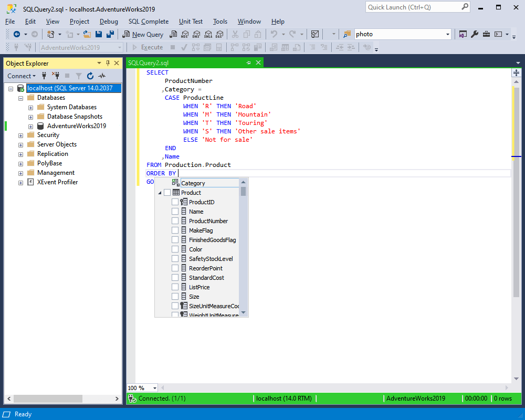Click the Connect button in Object Explorer
Screen dimensions: 525x420
point(22,76)
